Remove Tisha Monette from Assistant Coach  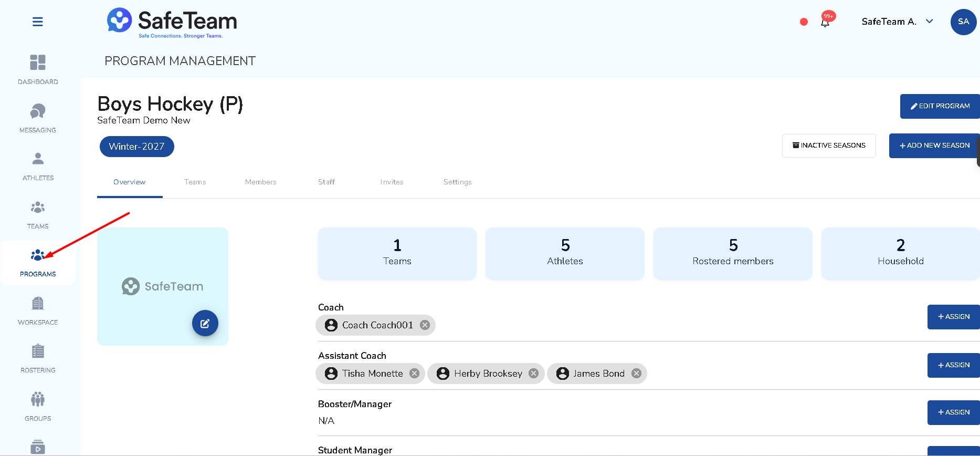click(x=415, y=374)
